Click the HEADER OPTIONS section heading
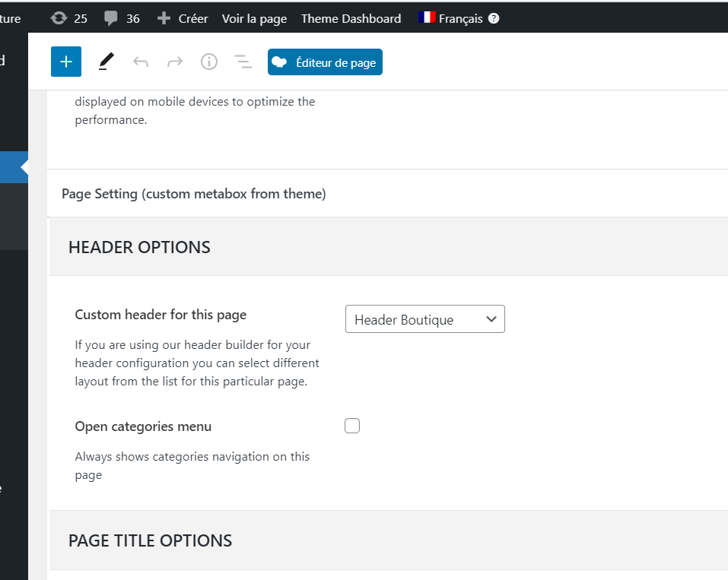Image resolution: width=728 pixels, height=580 pixels. click(x=139, y=247)
